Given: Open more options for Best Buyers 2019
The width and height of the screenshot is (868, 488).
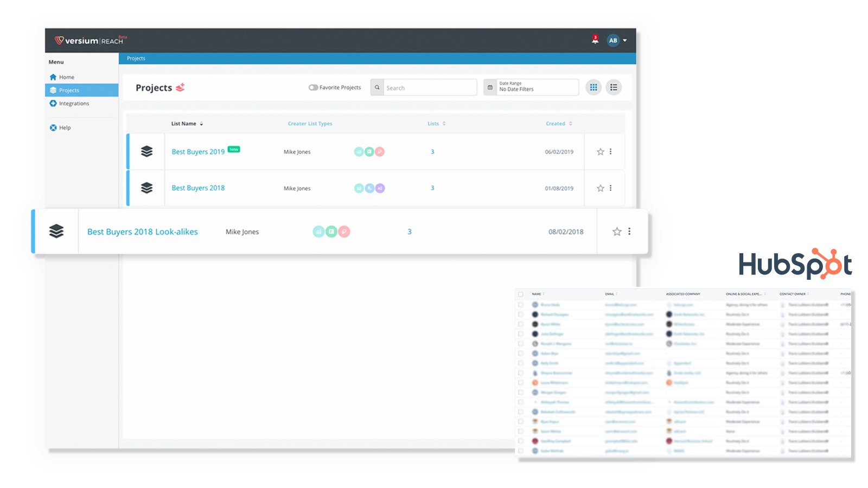Looking at the screenshot, I should click(611, 151).
